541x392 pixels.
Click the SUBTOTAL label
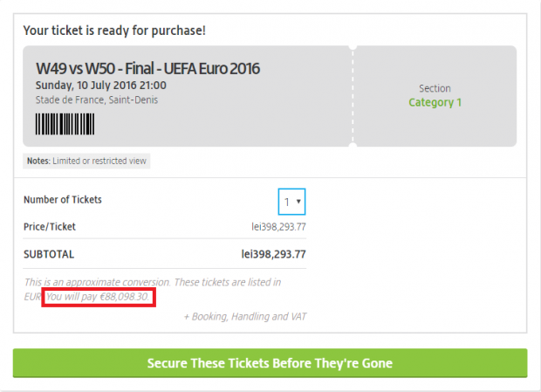coord(49,255)
